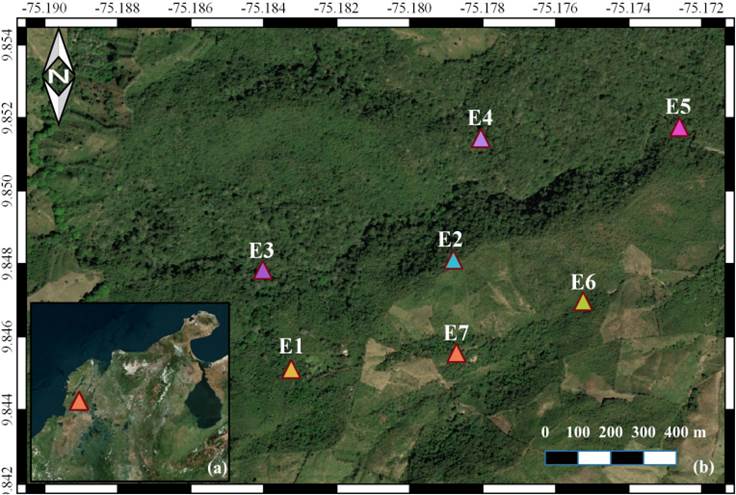Image resolution: width=736 pixels, height=495 pixels.
Task: Click the orange-red E7 triangle marker
Action: (457, 355)
